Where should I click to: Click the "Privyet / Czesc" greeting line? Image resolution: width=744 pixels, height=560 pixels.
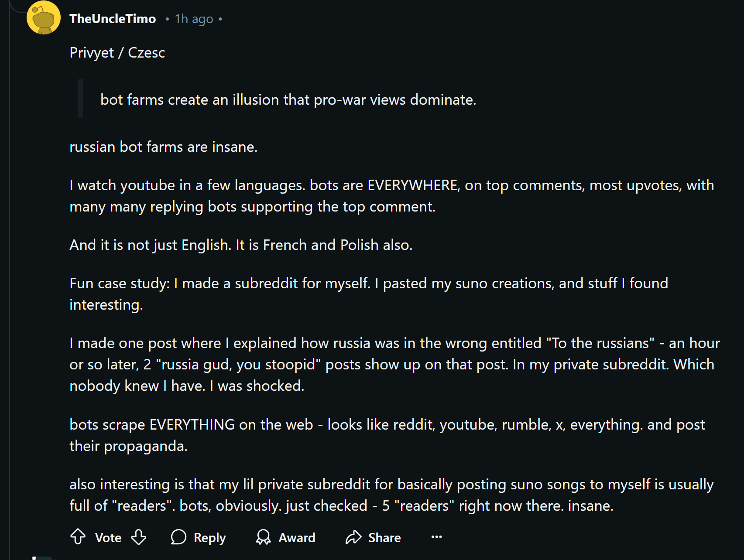[117, 53]
